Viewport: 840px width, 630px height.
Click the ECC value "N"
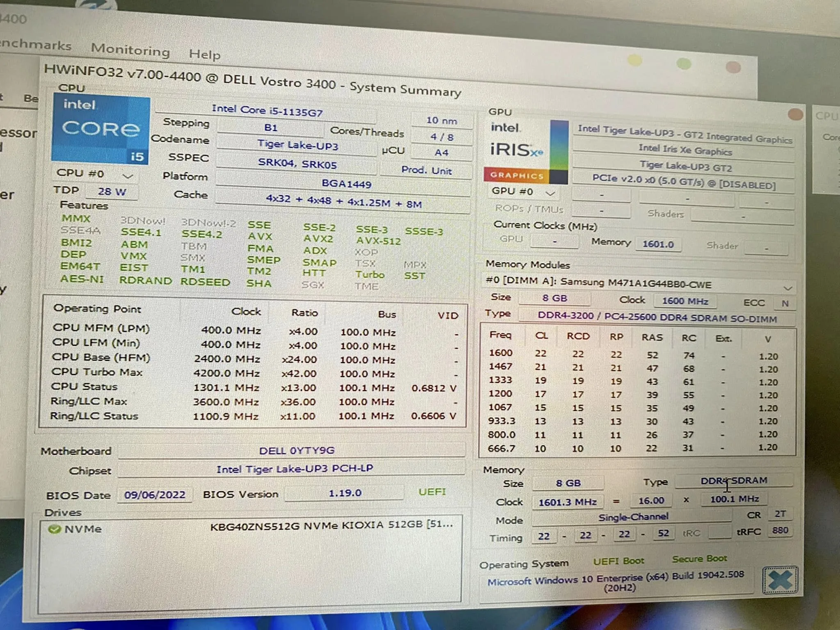click(785, 304)
